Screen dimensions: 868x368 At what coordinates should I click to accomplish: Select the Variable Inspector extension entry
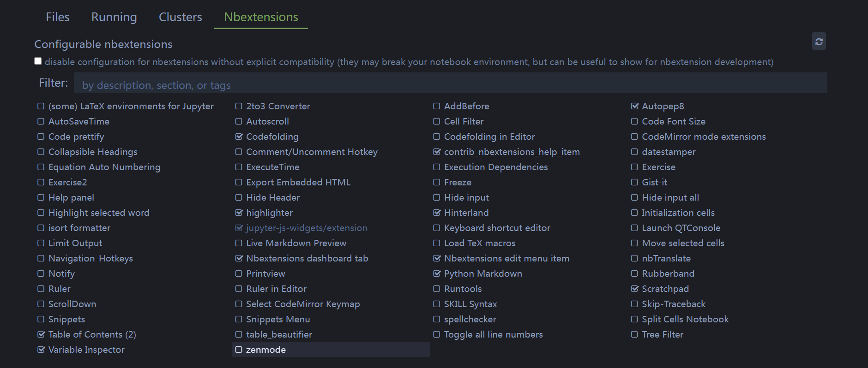86,350
